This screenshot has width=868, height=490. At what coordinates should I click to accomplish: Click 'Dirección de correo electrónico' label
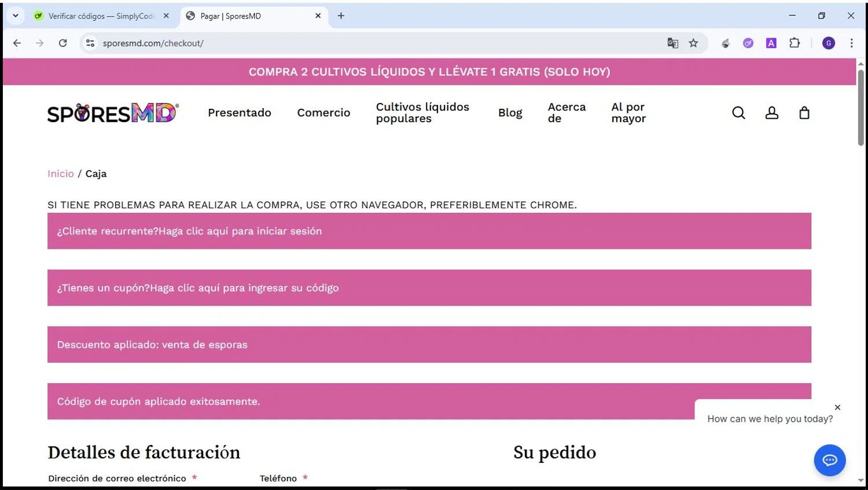(x=117, y=478)
